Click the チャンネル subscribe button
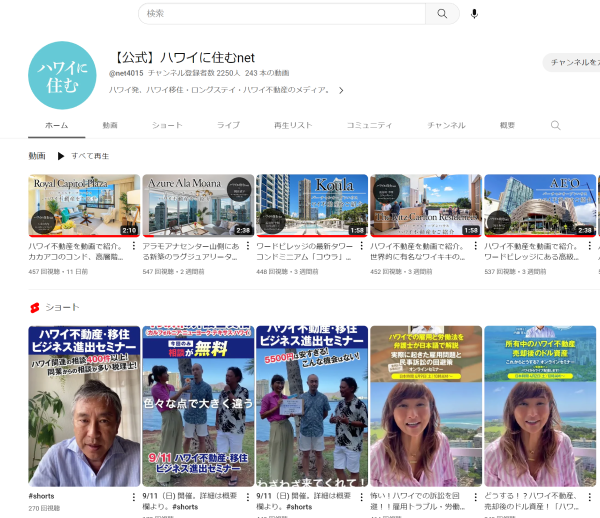The image size is (600, 518). 572,62
